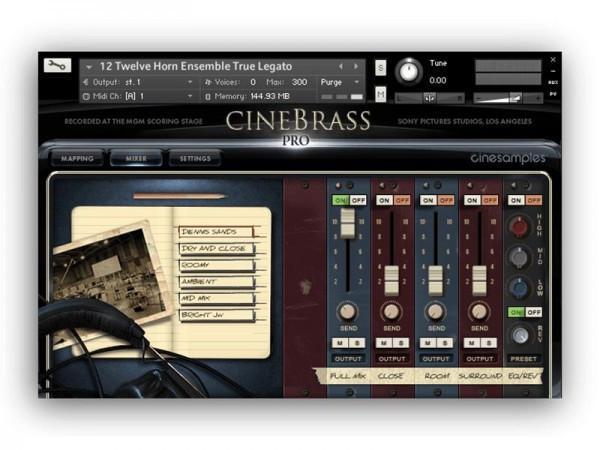
Task: Solo the Surround channel
Action: (489, 343)
